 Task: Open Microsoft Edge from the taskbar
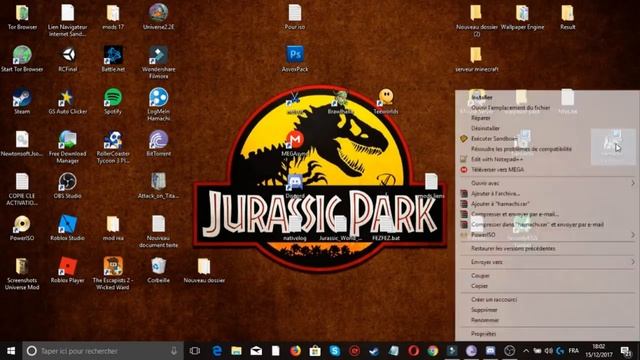(x=217, y=351)
